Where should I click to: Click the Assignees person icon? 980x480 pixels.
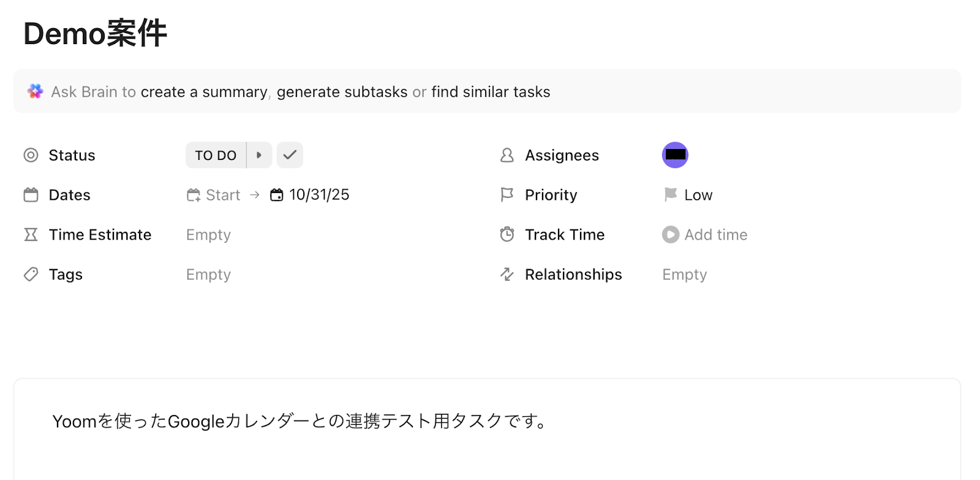pyautogui.click(x=507, y=155)
